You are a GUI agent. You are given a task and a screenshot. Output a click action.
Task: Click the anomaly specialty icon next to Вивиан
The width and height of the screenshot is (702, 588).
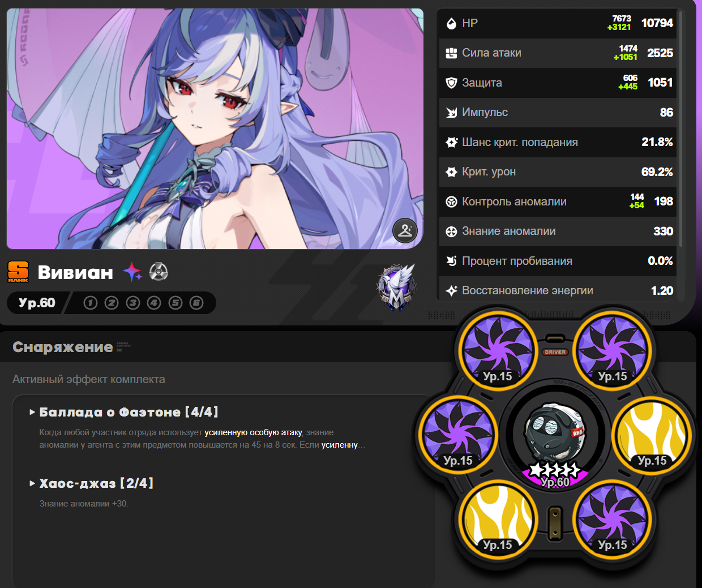(159, 272)
